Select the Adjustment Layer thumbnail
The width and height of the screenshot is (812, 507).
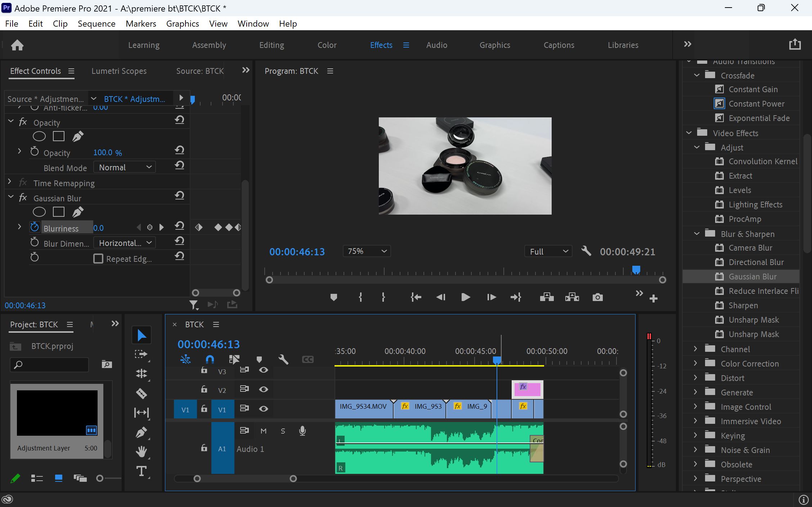(57, 413)
